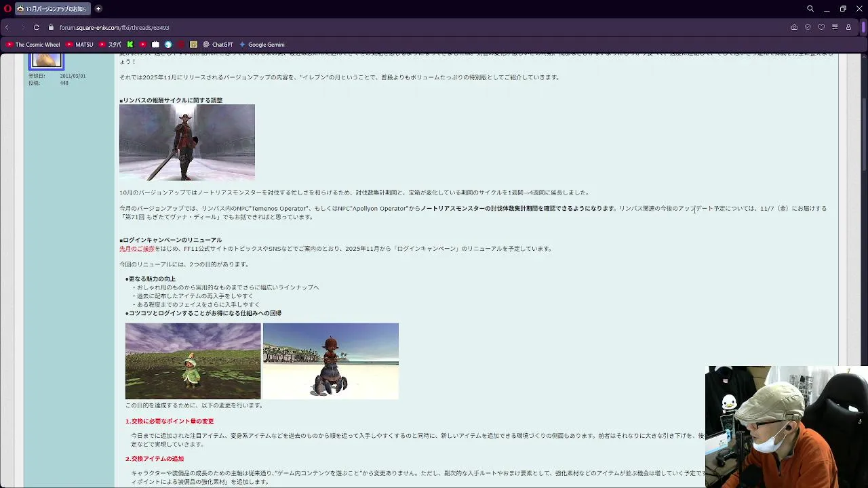This screenshot has width=868, height=488.
Task: Open the Opera main menu icon
Action: coord(7,9)
